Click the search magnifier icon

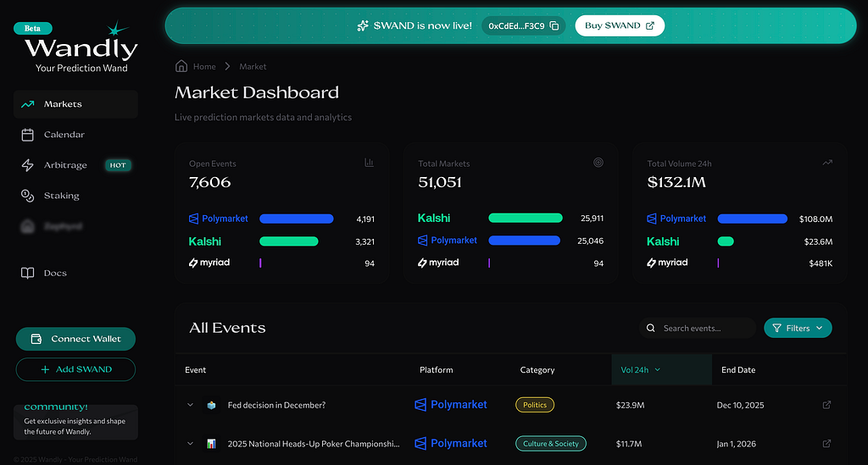[651, 328]
